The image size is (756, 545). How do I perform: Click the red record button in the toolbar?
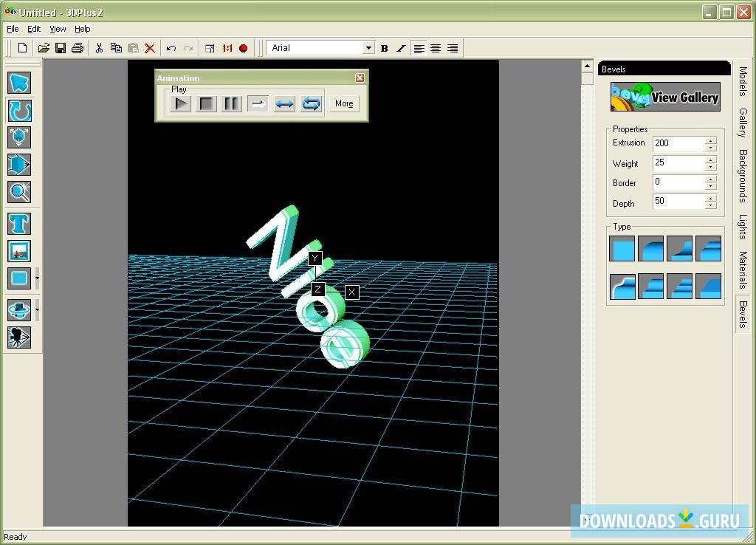pyautogui.click(x=244, y=47)
